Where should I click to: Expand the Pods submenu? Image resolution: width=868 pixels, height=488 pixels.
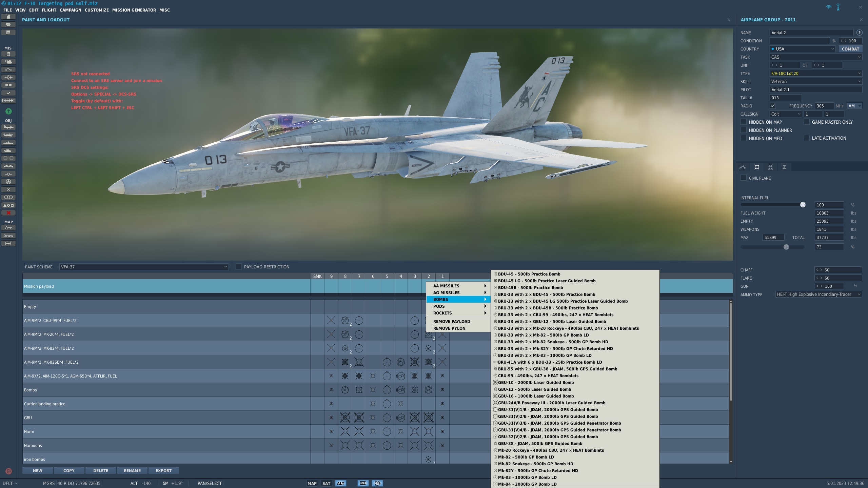(x=458, y=306)
